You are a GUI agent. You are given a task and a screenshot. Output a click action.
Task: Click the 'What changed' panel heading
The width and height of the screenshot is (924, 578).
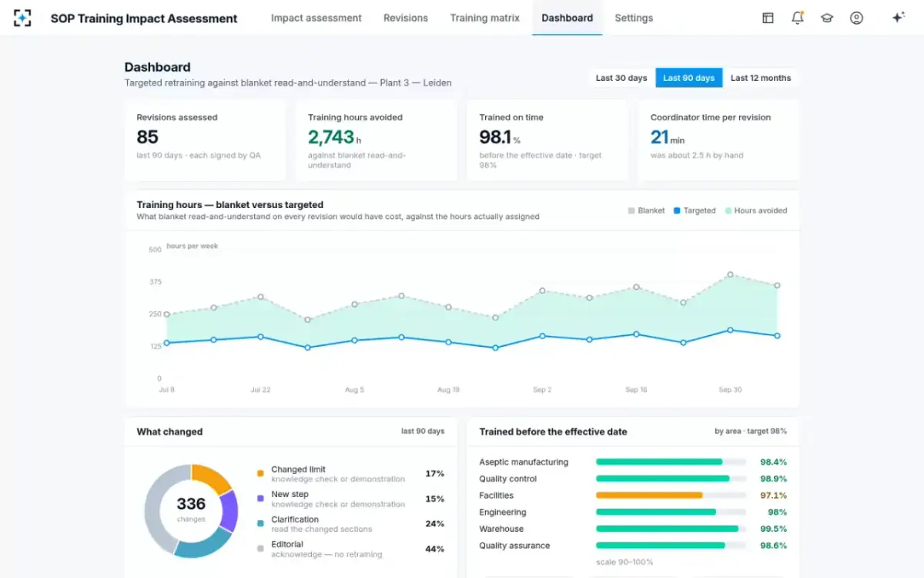coord(170,432)
